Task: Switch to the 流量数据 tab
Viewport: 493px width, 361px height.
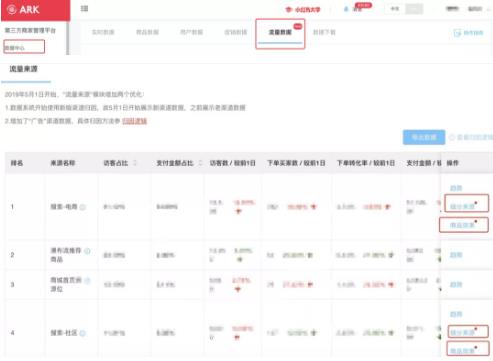Action: (x=280, y=32)
